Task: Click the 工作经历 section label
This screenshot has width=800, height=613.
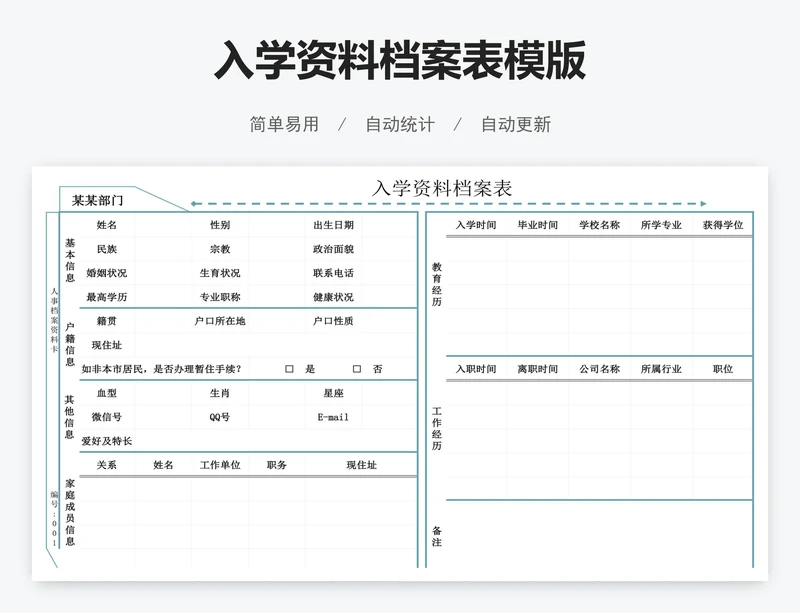Action: click(437, 429)
